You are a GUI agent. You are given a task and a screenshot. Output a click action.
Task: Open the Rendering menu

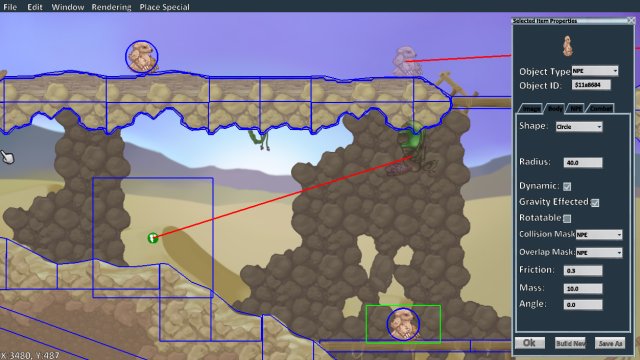point(111,7)
